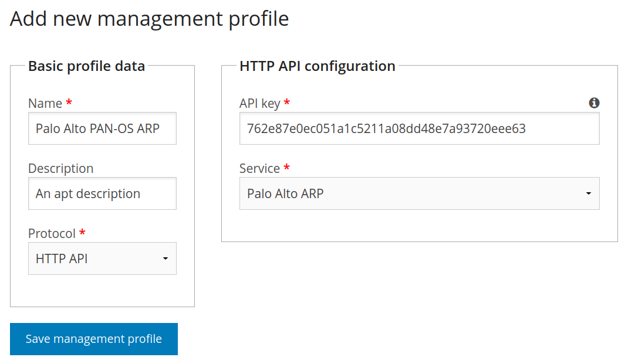Click the 'Name' field label

point(45,103)
